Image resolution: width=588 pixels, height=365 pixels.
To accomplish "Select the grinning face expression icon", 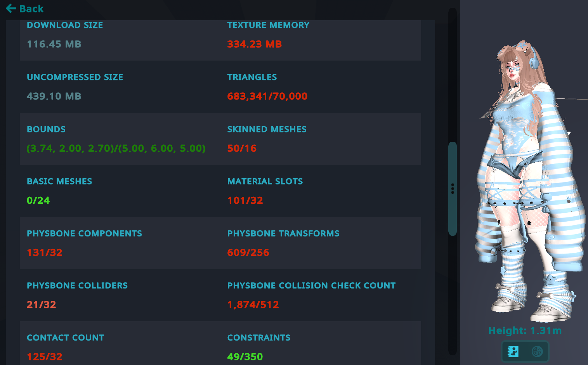I will click(537, 351).
